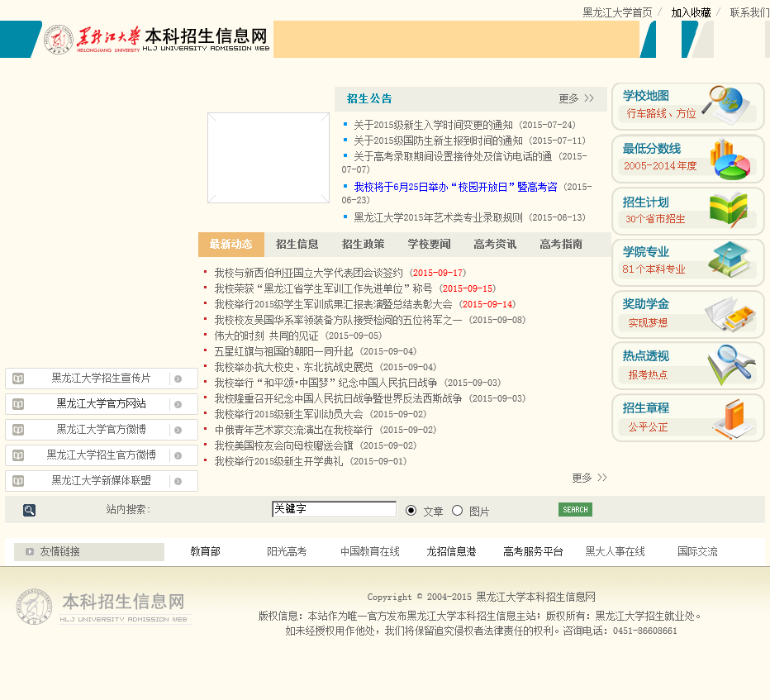This screenshot has height=700, width=770.
Task: Click arrow circle icon on 黑龙江大学招生宣传片 row
Action: coord(178,379)
